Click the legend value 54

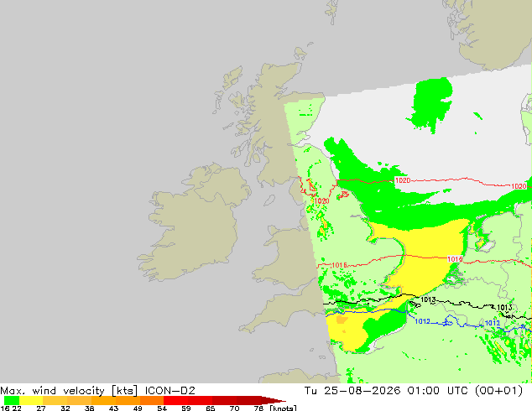162,408
